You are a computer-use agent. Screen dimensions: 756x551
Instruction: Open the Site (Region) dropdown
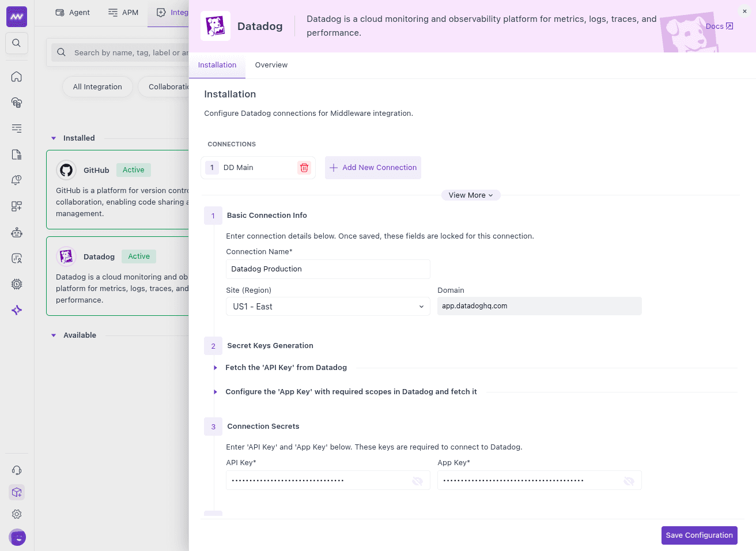327,306
